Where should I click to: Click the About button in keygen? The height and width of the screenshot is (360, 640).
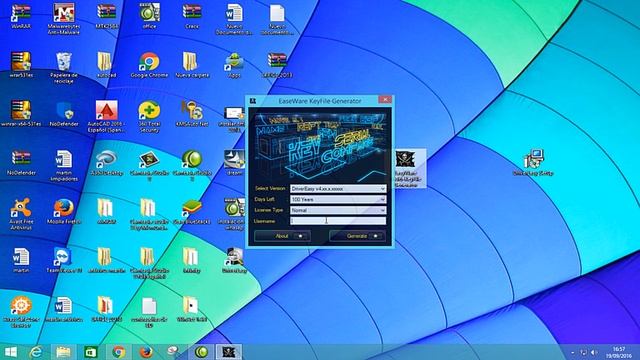[282, 236]
